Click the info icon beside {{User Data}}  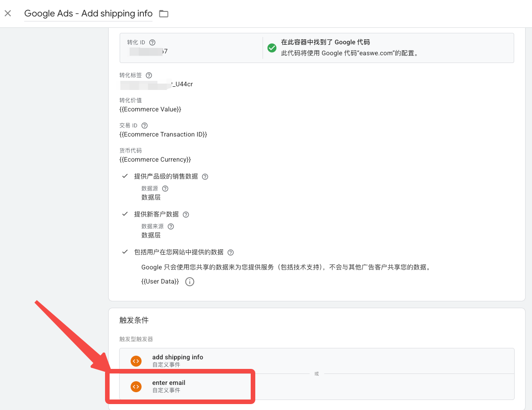(x=190, y=282)
